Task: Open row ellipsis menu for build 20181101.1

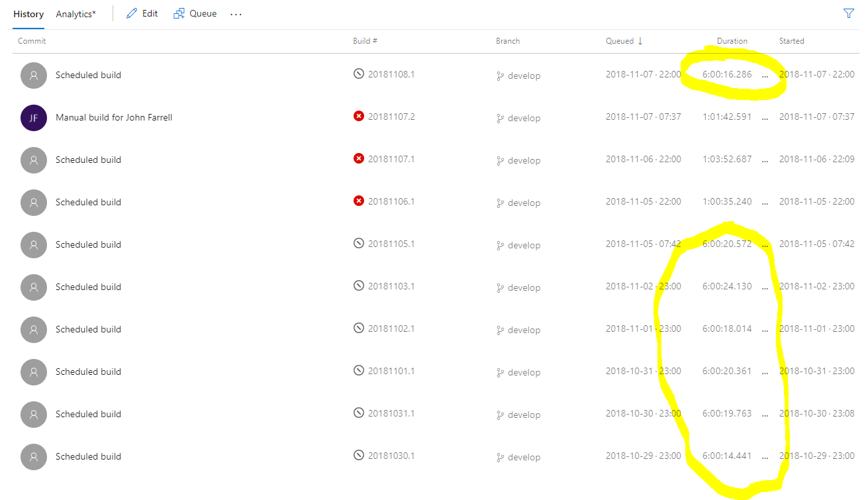Action: 765,372
